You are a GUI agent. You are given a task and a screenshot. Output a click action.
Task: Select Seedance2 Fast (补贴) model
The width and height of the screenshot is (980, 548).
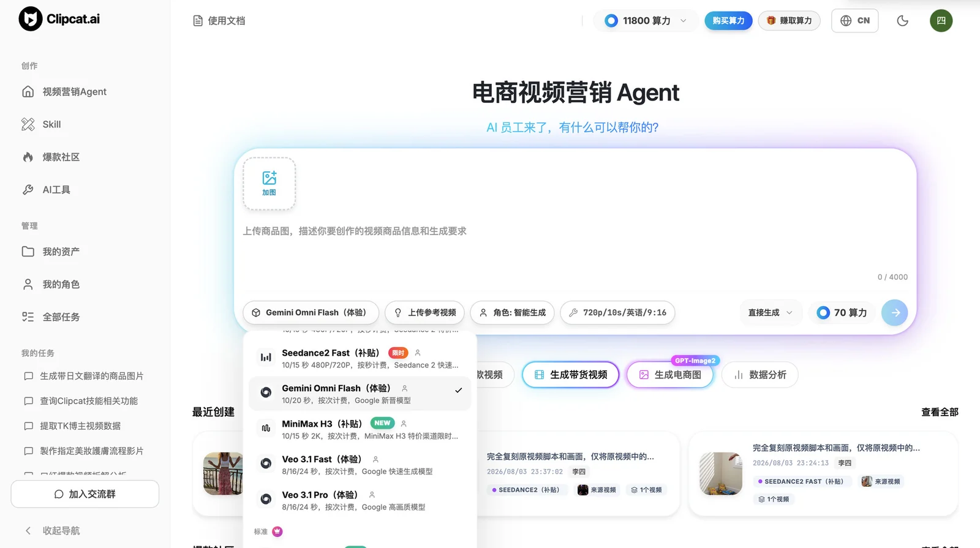360,358
